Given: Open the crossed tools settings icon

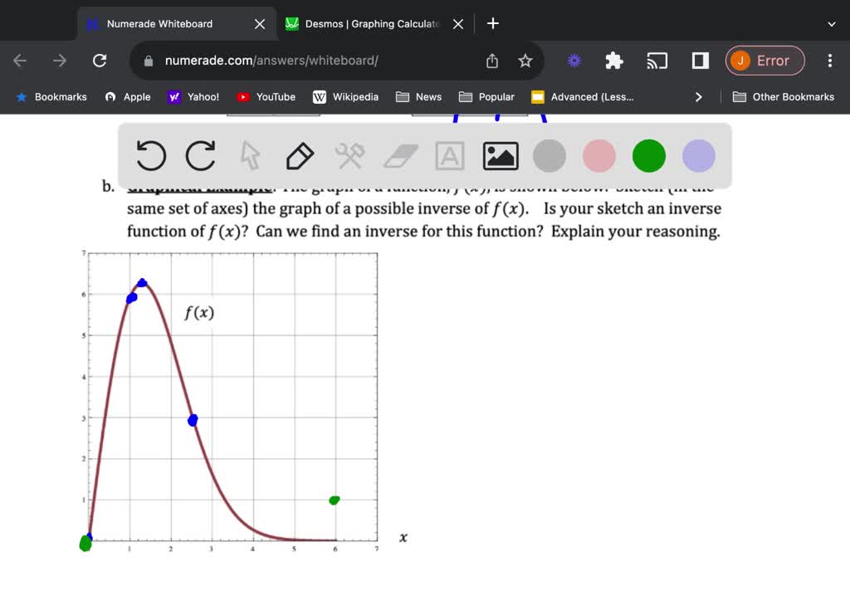Looking at the screenshot, I should [x=349, y=155].
